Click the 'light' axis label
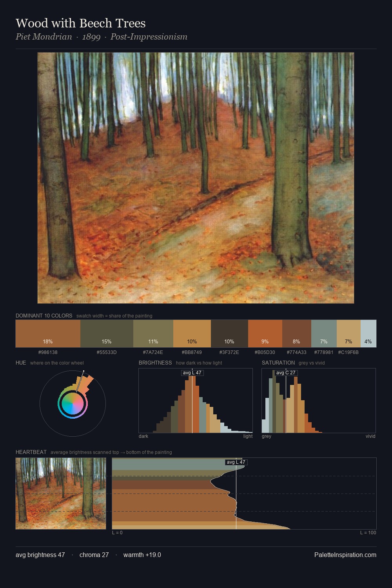This screenshot has width=392, height=588. (x=248, y=436)
